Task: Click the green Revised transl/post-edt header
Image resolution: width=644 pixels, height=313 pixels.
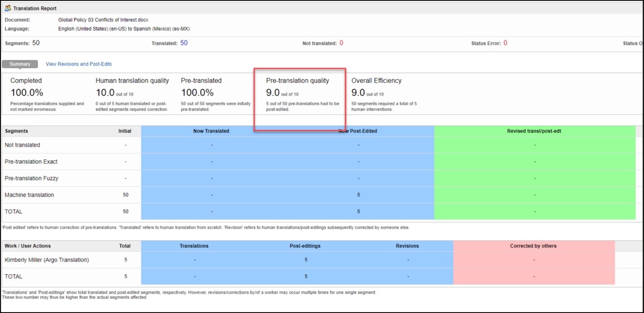Action: [x=534, y=131]
